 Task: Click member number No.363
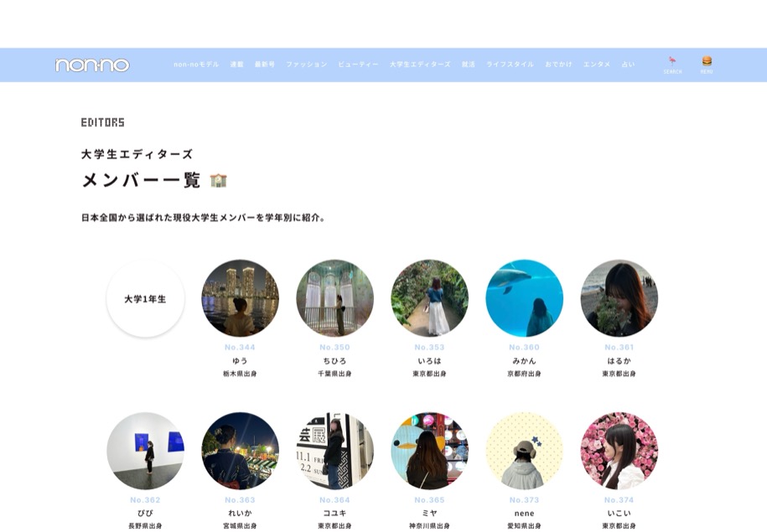[x=240, y=499]
